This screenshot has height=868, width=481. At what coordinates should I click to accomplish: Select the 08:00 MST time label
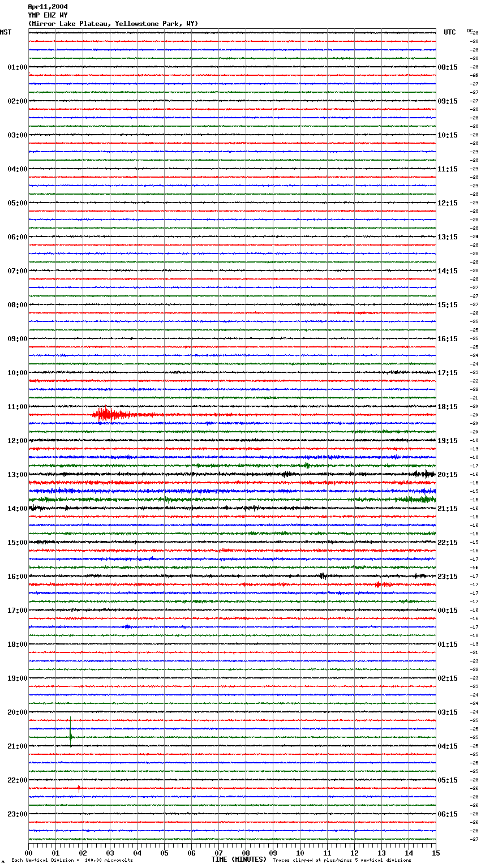coord(18,305)
